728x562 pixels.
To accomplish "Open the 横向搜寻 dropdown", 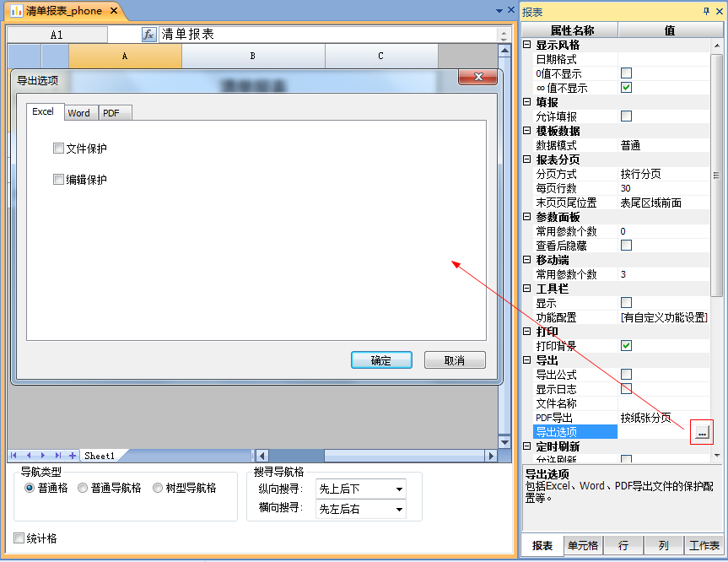I will (x=398, y=509).
